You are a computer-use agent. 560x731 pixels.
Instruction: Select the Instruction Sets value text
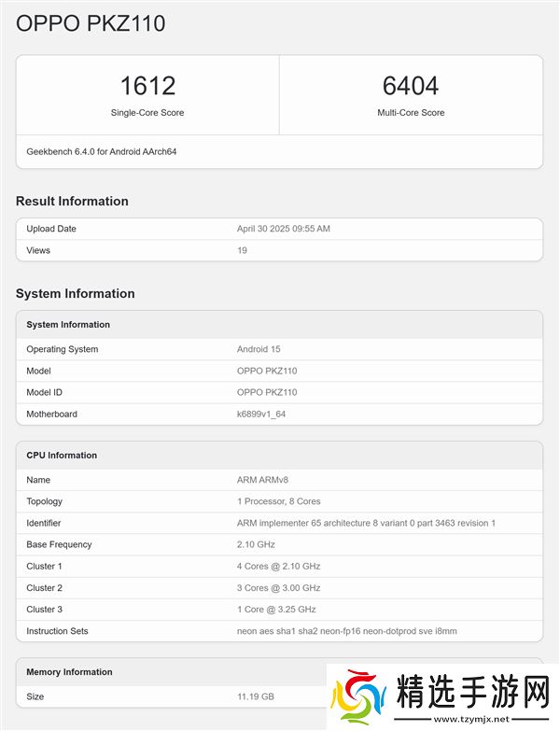click(346, 631)
